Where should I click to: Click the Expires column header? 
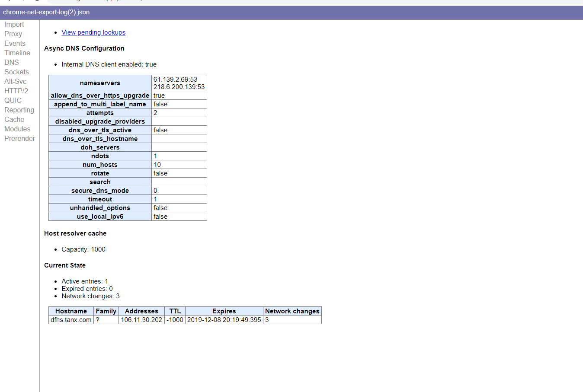224,311
